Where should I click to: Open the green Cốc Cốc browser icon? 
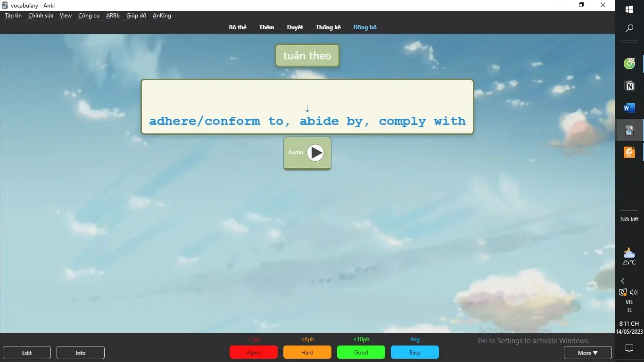(x=629, y=63)
